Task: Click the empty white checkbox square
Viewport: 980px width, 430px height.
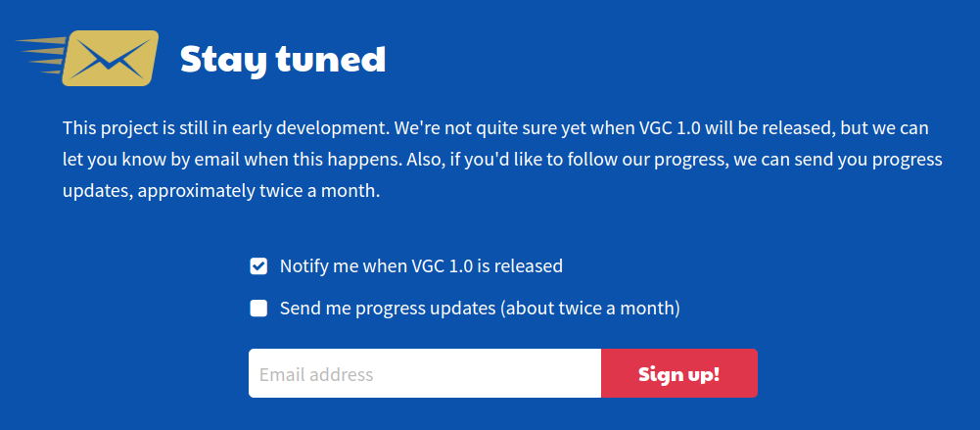Action: tap(258, 309)
